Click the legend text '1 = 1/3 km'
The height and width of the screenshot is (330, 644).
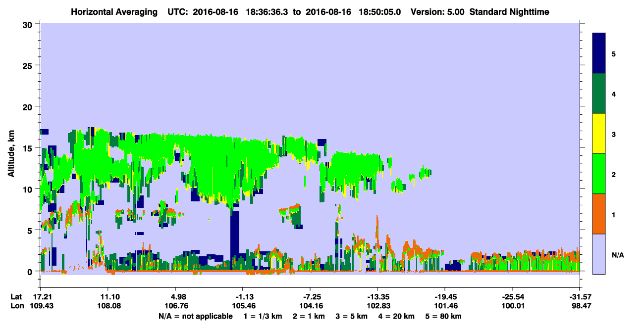[263, 316]
